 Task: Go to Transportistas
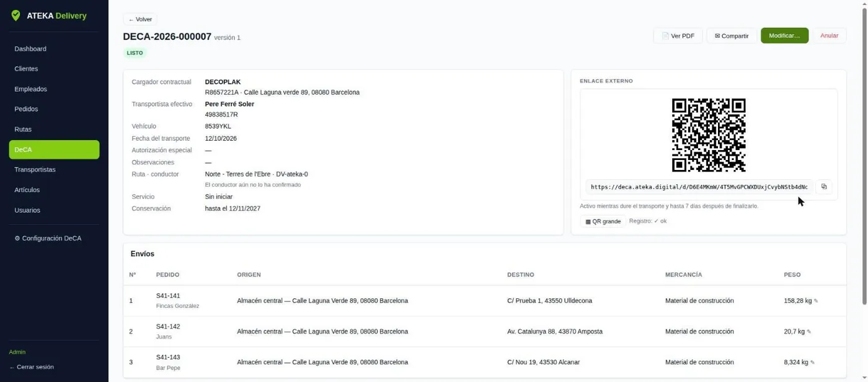54,170
